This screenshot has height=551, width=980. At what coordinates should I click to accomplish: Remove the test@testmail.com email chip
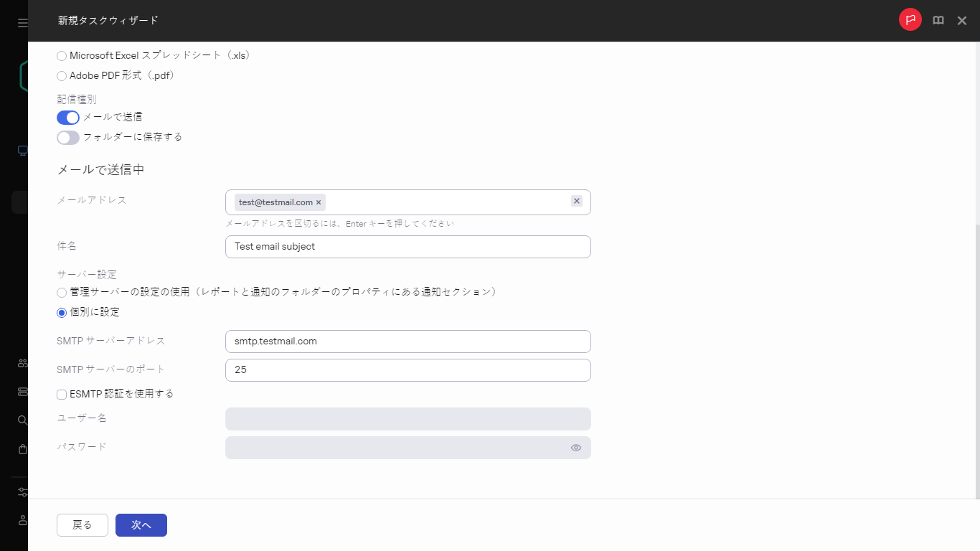(319, 202)
